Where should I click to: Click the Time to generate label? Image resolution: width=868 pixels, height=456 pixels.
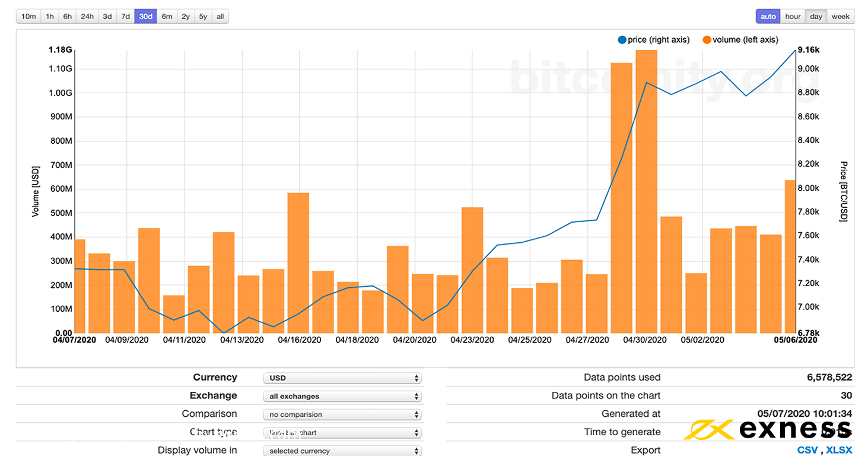click(x=622, y=432)
